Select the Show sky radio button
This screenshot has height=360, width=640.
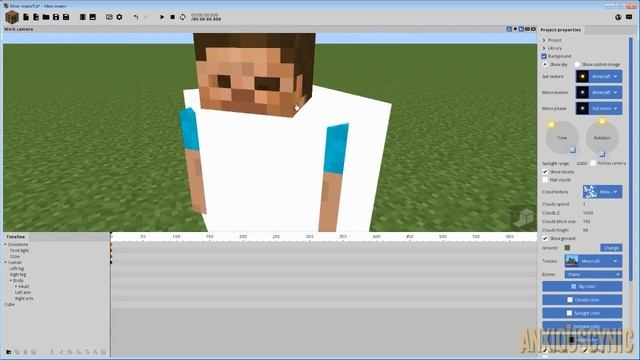[545, 64]
